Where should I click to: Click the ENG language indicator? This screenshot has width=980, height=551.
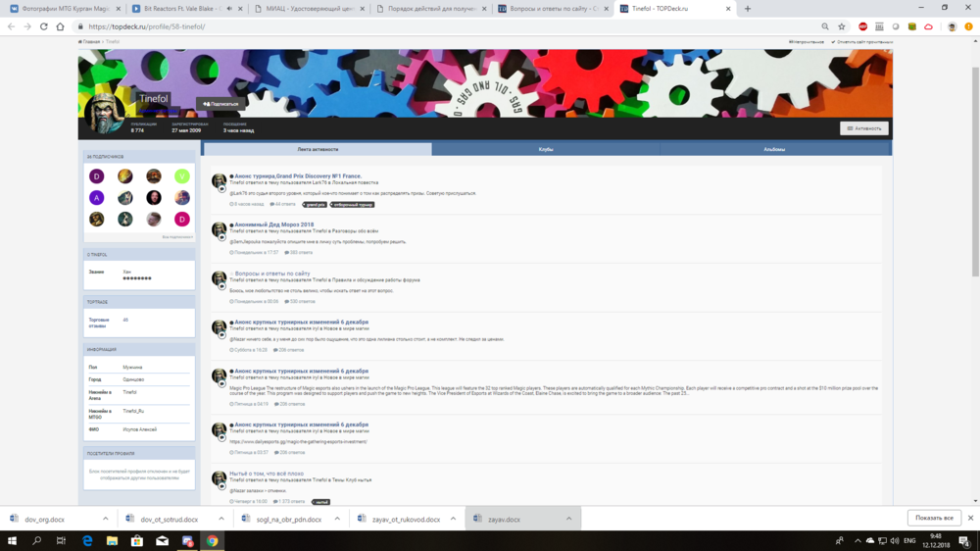[909, 541]
